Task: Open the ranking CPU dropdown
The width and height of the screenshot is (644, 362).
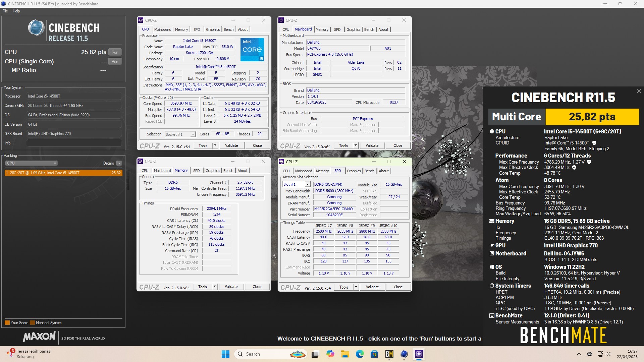Action: click(x=31, y=163)
